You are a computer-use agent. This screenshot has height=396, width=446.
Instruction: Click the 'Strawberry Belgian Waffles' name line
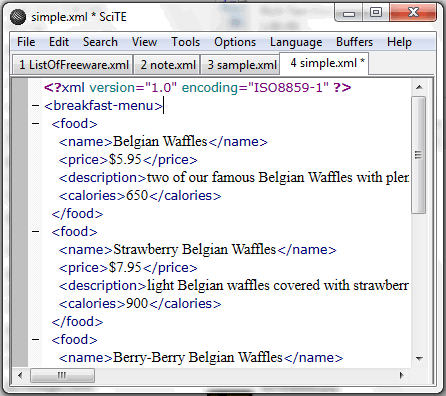pos(198,250)
